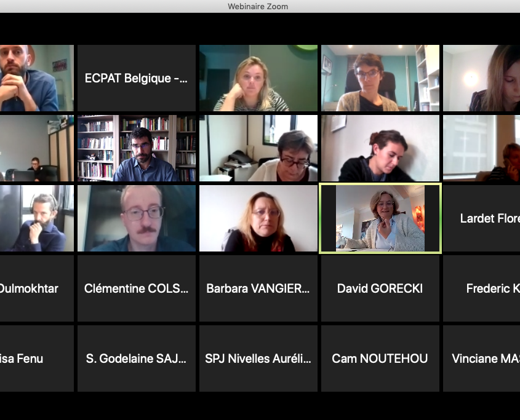The image size is (520, 420).
Task: Select the ECPAT Belgique participant tile
Action: [x=136, y=78]
